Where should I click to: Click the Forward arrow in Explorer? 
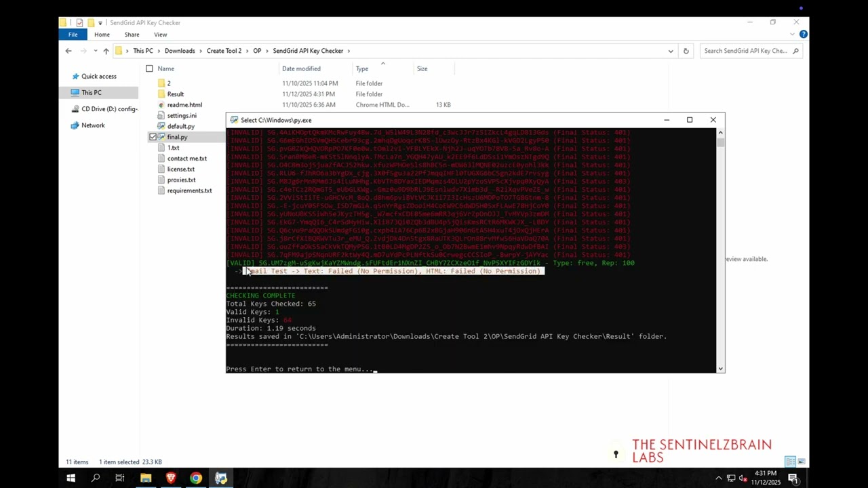click(84, 51)
